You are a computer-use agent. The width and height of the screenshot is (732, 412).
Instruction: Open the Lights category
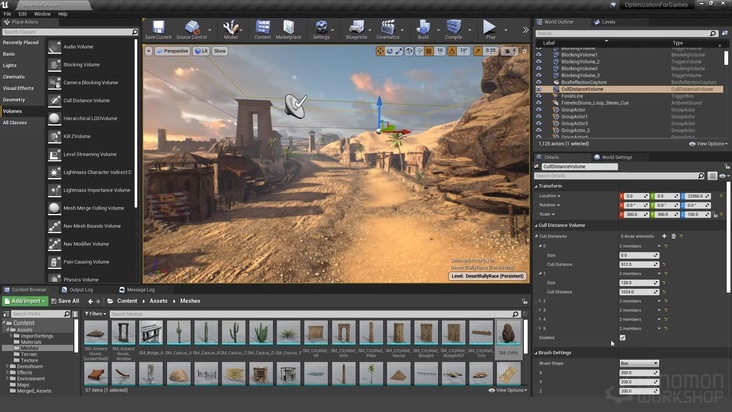[x=10, y=65]
